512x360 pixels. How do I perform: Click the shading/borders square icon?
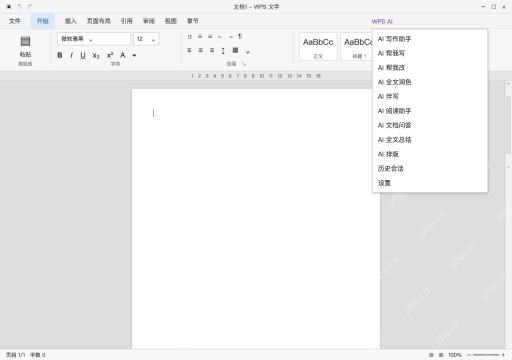point(235,50)
